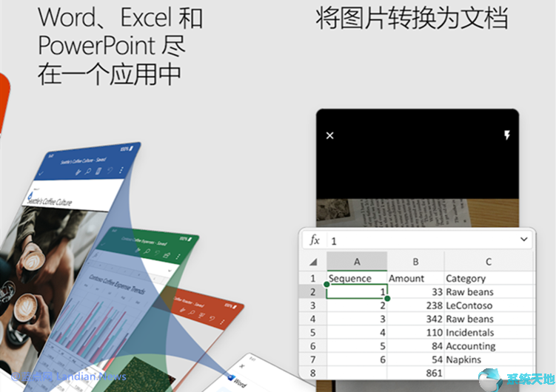Select row 8 header
556x392 pixels.
tap(312, 373)
